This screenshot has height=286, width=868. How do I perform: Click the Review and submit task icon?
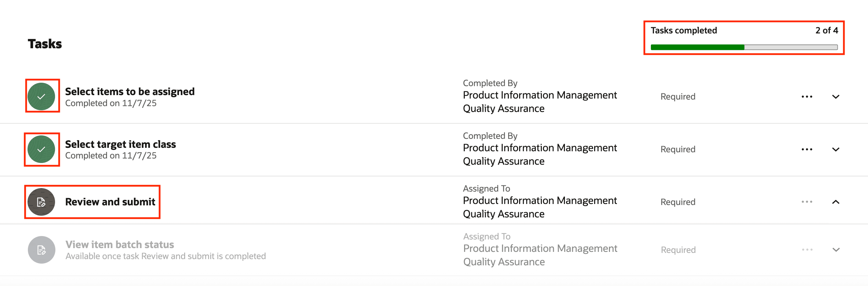pos(41,202)
